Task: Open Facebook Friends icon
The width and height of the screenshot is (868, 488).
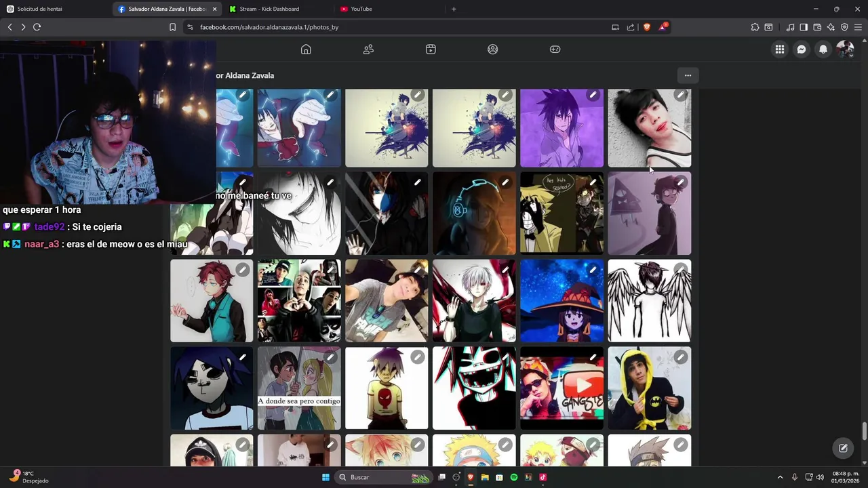Action: pos(368,49)
